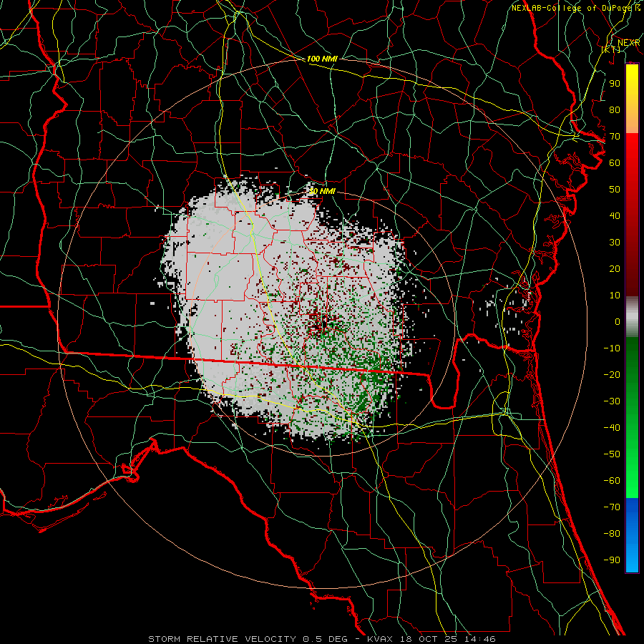Click the gray zero-velocity band of the color bar
The image size is (644, 644).
coord(632,317)
